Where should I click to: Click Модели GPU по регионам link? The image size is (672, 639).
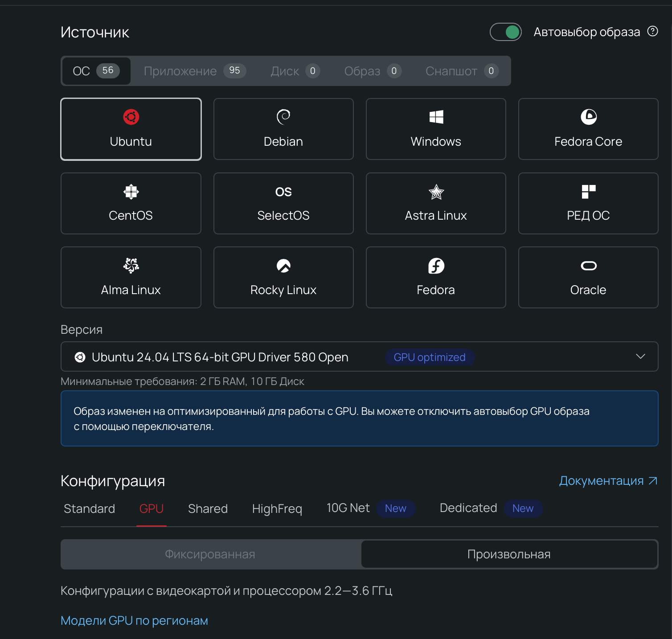pyautogui.click(x=134, y=620)
